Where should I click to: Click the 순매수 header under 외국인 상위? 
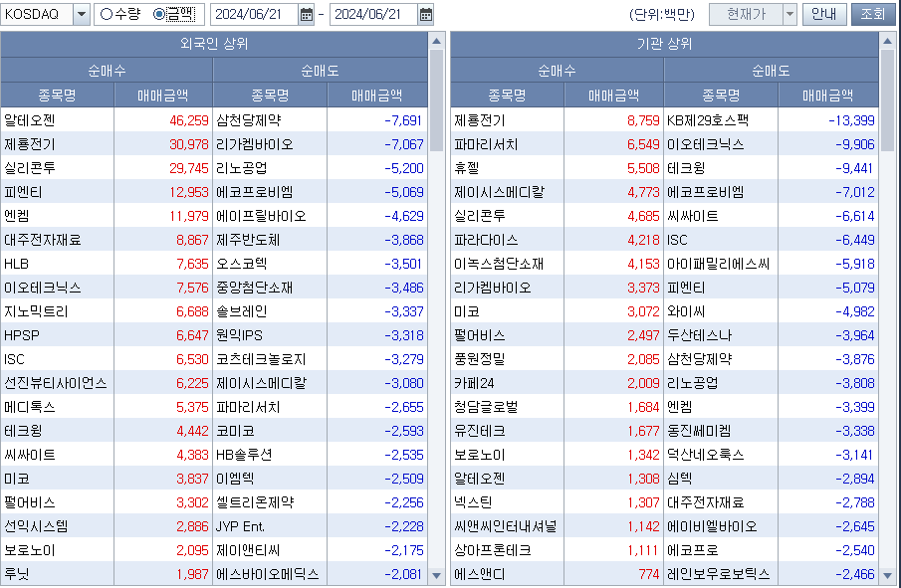(107, 71)
